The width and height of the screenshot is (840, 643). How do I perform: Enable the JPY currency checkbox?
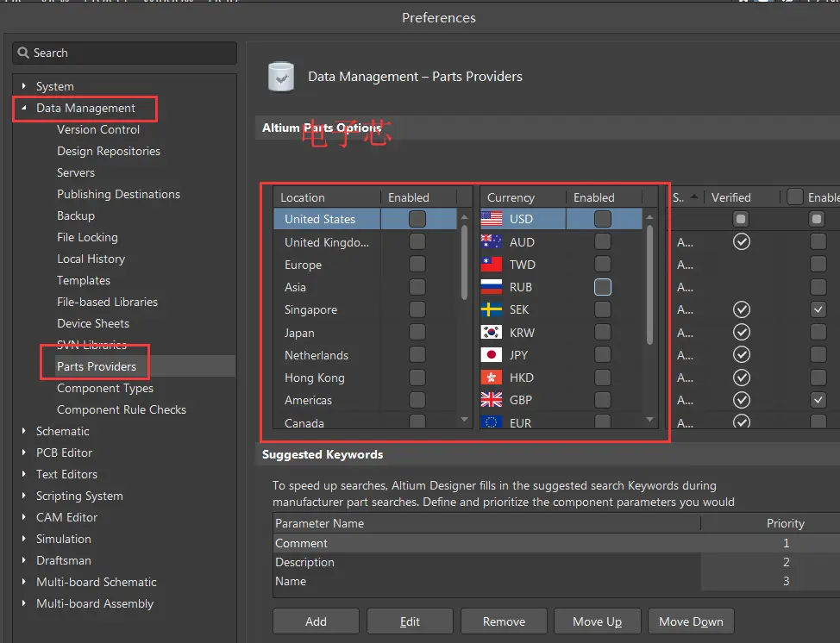point(603,355)
